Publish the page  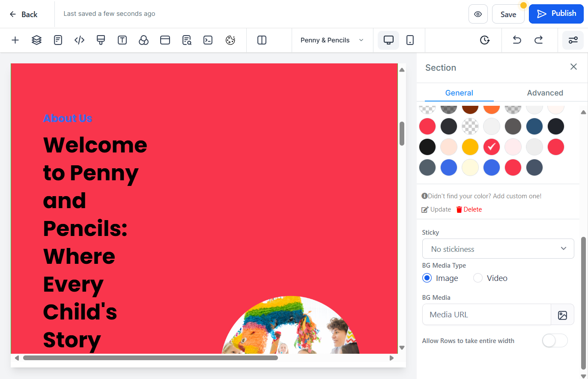coord(556,14)
